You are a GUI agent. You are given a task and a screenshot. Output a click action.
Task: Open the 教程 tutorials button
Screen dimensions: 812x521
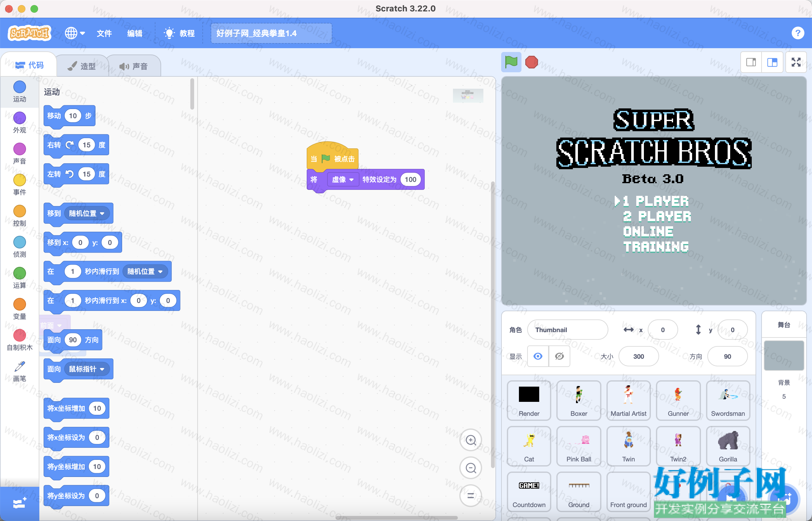179,33
